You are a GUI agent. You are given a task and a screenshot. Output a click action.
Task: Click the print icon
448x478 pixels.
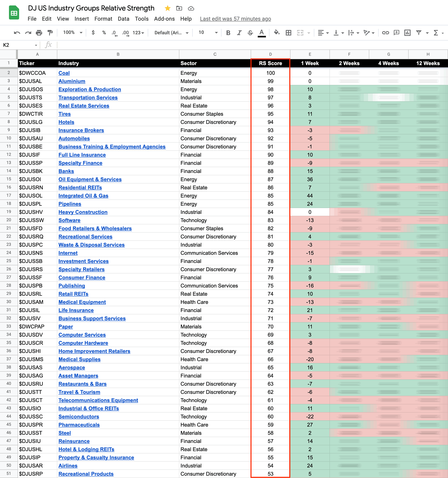39,33
